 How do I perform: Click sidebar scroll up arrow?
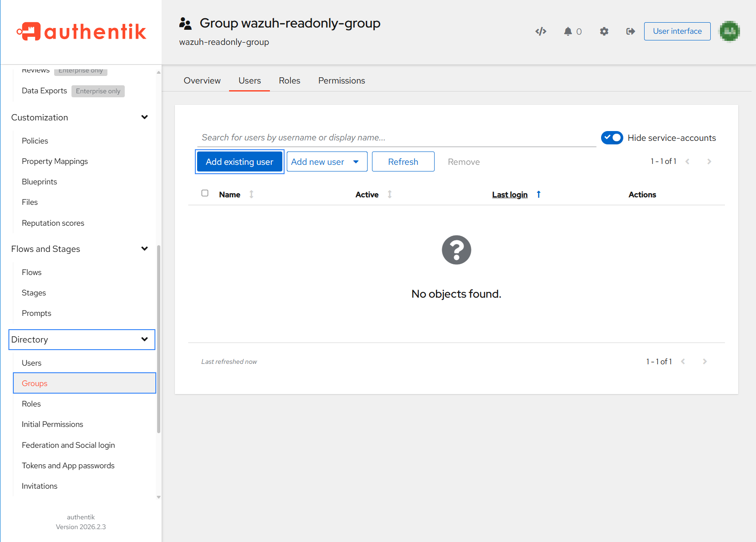pyautogui.click(x=158, y=72)
